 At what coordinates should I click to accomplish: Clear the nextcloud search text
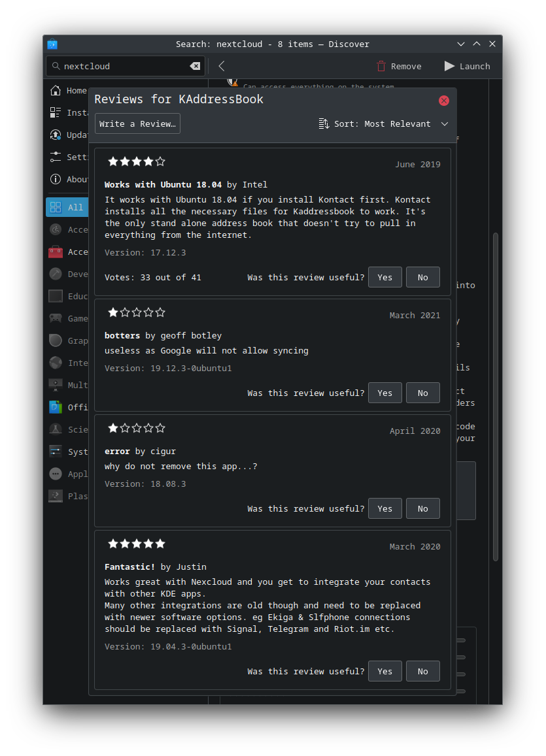(195, 66)
